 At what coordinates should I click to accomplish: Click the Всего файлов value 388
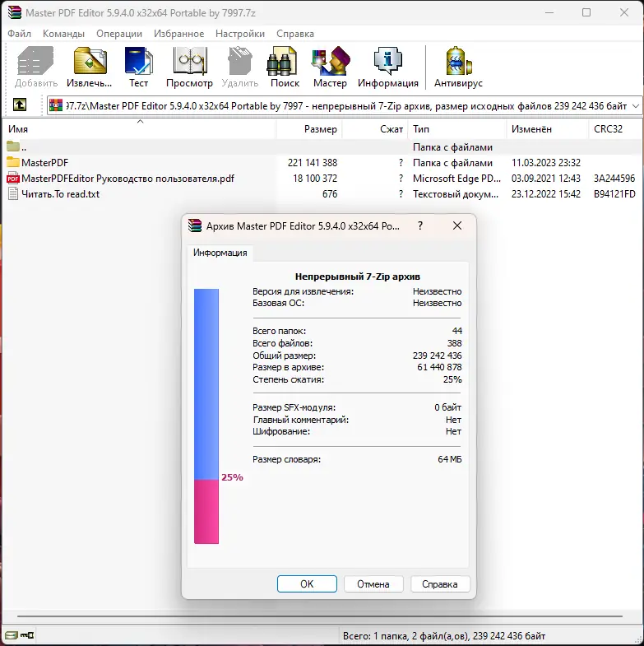tap(455, 343)
